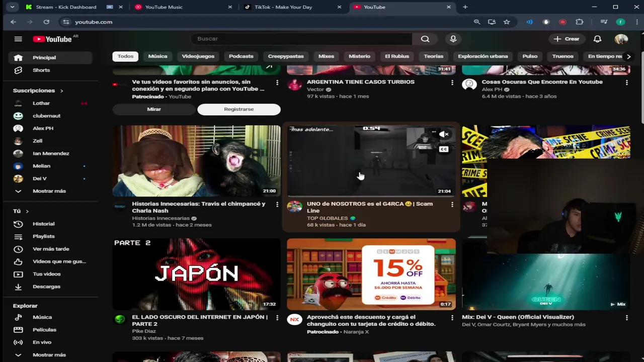Open Historias Innecesarias channel link
The height and width of the screenshot is (362, 644).
click(x=160, y=218)
